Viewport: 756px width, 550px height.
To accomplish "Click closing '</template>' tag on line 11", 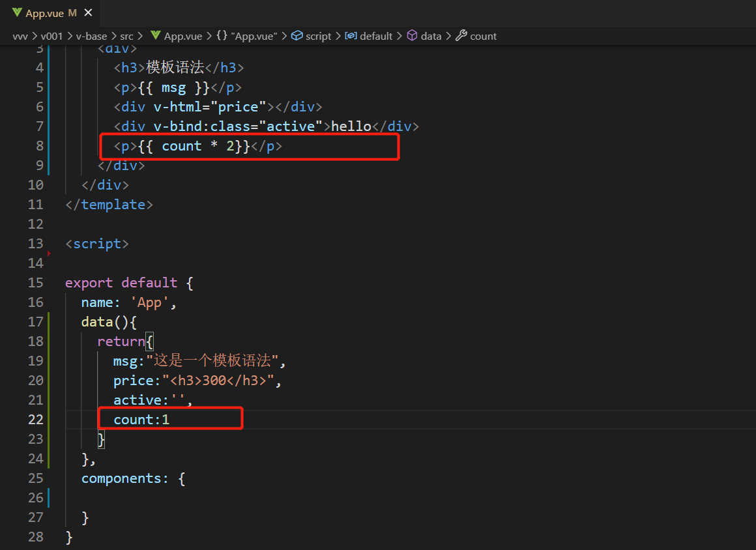I will click(x=109, y=205).
